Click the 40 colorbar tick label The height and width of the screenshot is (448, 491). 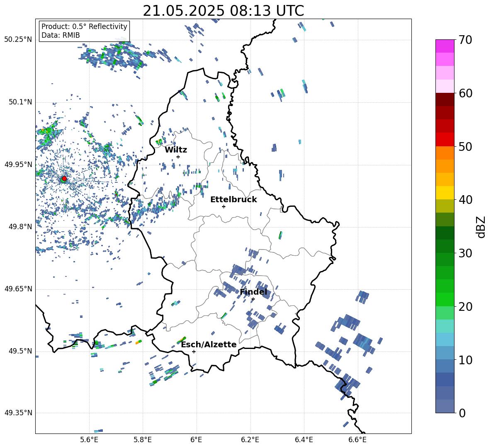[466, 200]
